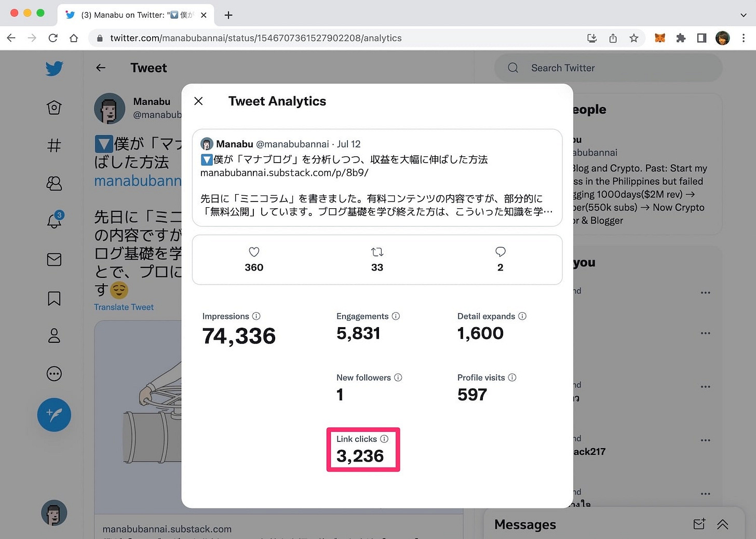The height and width of the screenshot is (539, 756).
Task: Open Notifications bell with 3 badge
Action: tap(54, 220)
